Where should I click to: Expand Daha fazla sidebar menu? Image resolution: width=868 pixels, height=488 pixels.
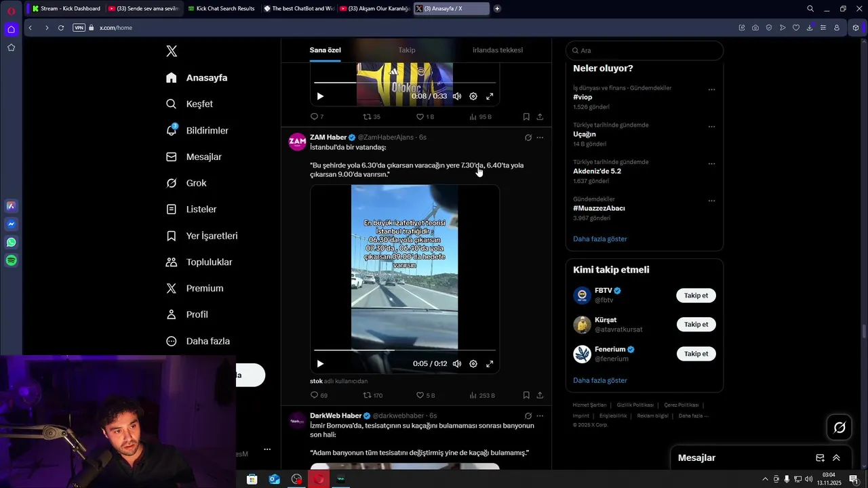(x=198, y=342)
